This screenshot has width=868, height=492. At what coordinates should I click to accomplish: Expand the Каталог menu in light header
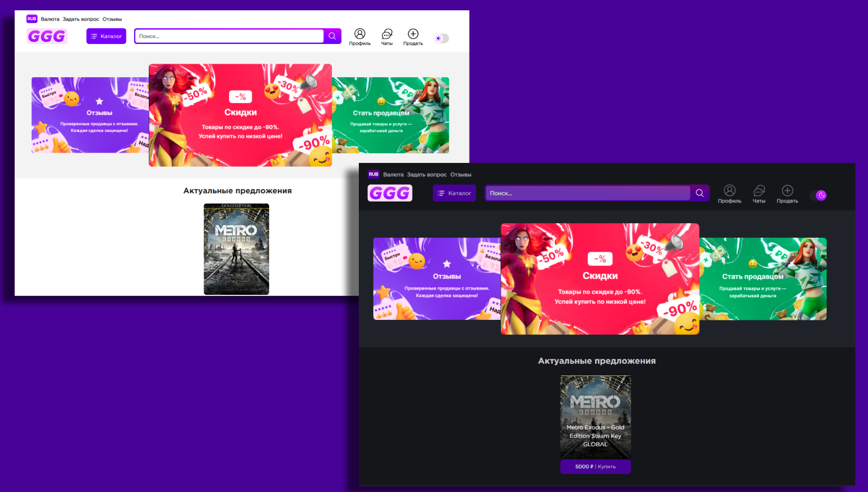[x=106, y=36]
